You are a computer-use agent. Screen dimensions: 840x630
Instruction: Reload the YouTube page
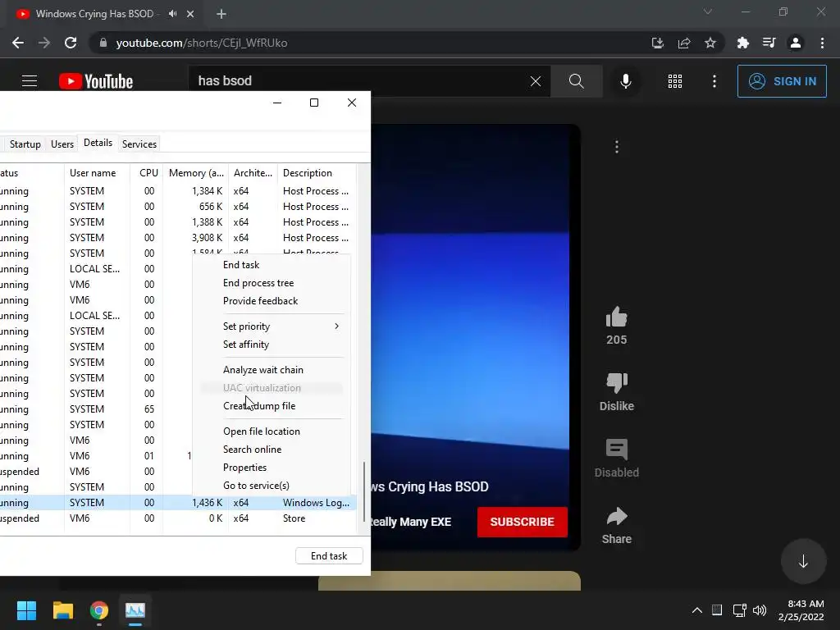[71, 43]
